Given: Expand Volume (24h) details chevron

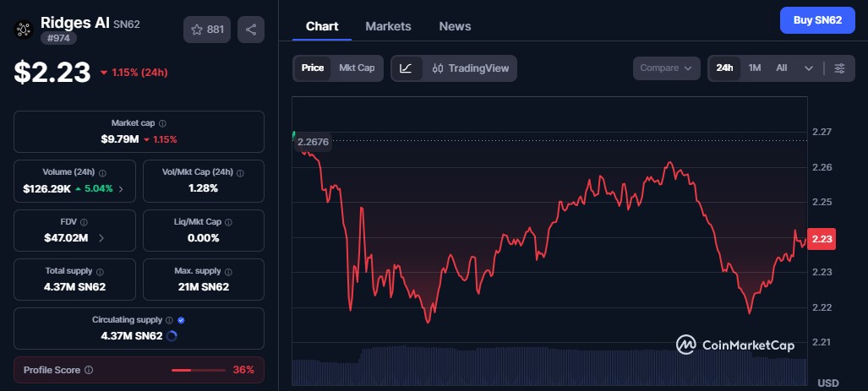Looking at the screenshot, I should 121,189.
